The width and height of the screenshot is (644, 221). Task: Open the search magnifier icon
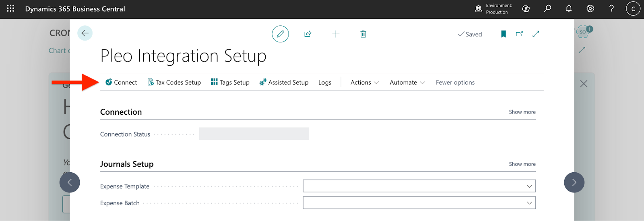547,8
